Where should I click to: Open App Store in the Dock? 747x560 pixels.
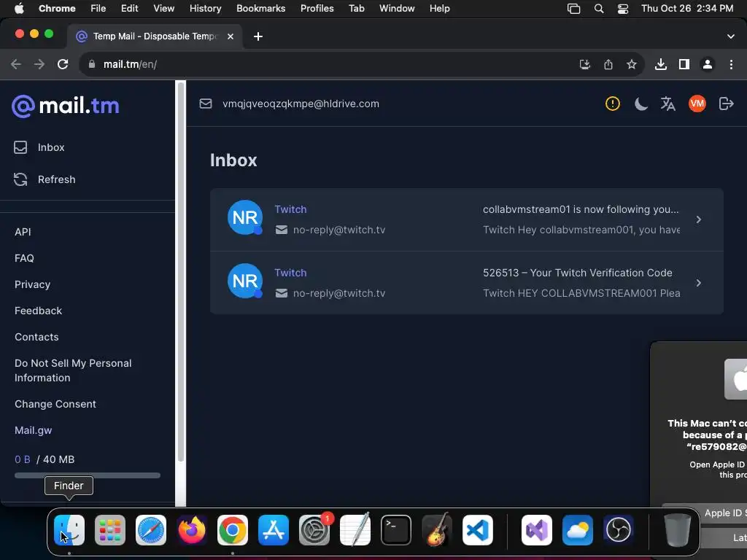(274, 530)
